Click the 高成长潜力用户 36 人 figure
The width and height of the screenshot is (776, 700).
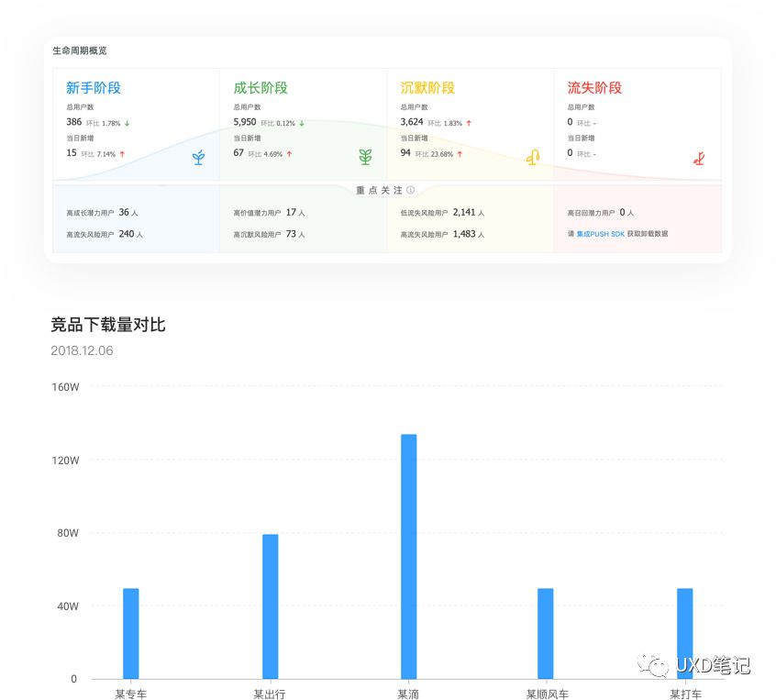point(127,212)
